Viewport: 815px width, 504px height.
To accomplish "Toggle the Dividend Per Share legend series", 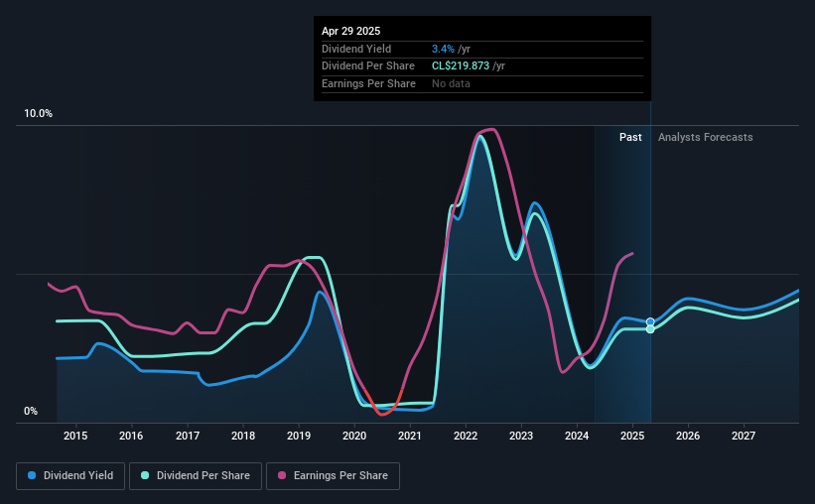I will 196,476.
